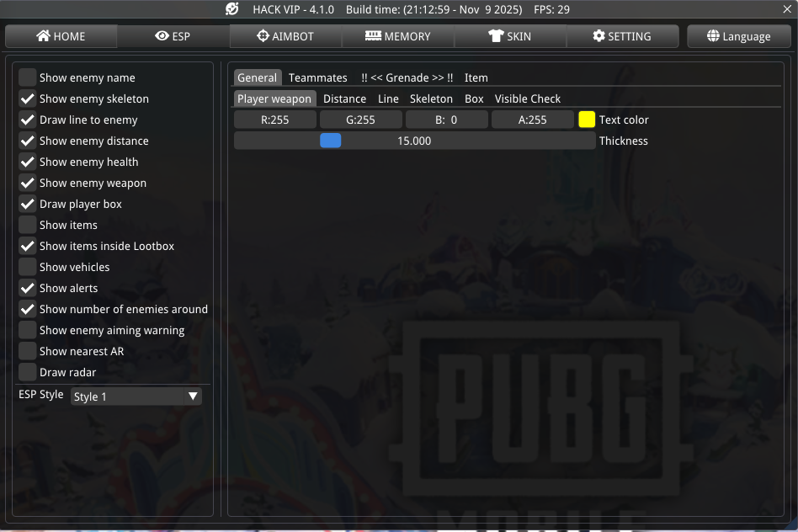
Task: Select the Visible Check sub-tab
Action: click(527, 98)
